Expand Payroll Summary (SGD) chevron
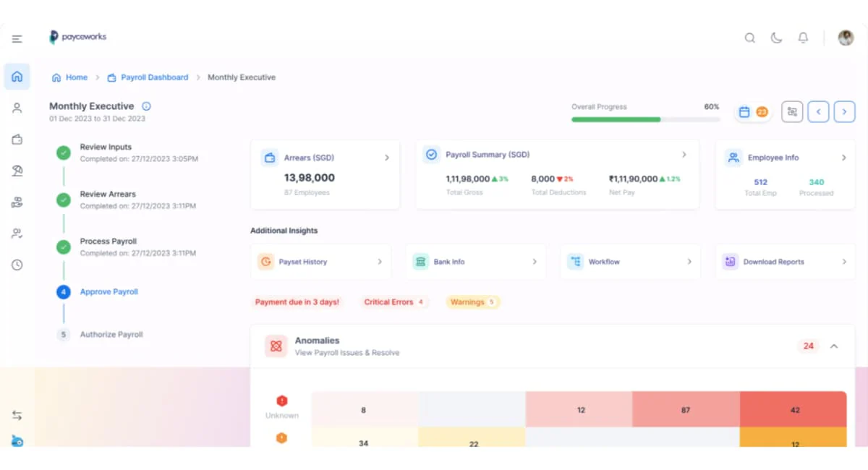Image resolution: width=868 pixels, height=470 pixels. pos(684,155)
